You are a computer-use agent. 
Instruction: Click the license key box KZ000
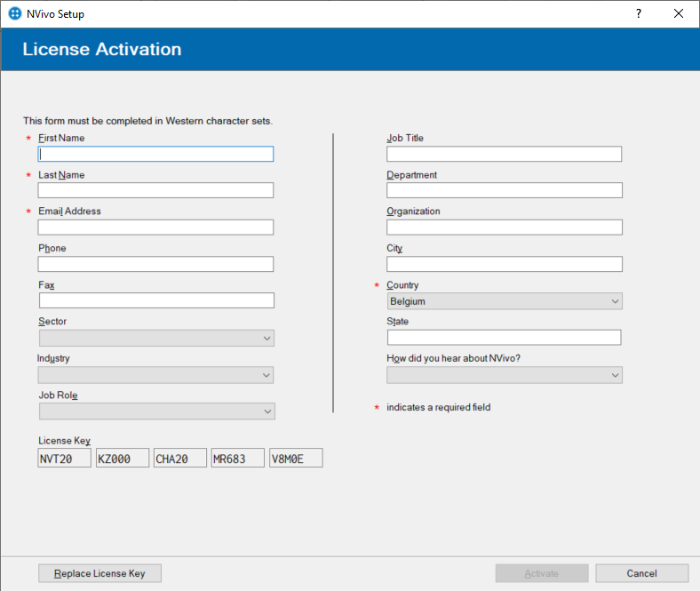123,459
